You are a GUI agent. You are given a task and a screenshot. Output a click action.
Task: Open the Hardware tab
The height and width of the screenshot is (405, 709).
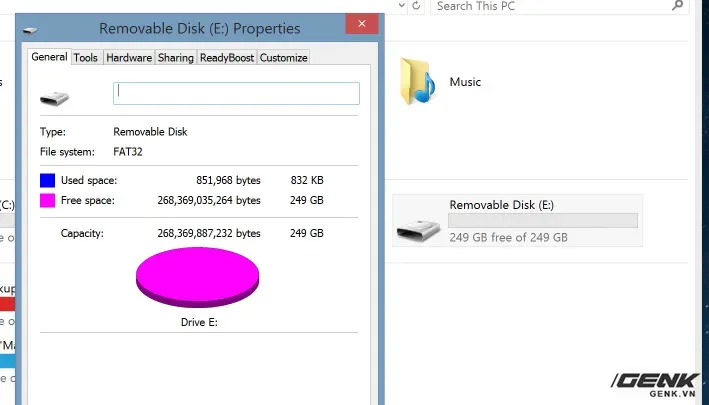click(x=129, y=58)
